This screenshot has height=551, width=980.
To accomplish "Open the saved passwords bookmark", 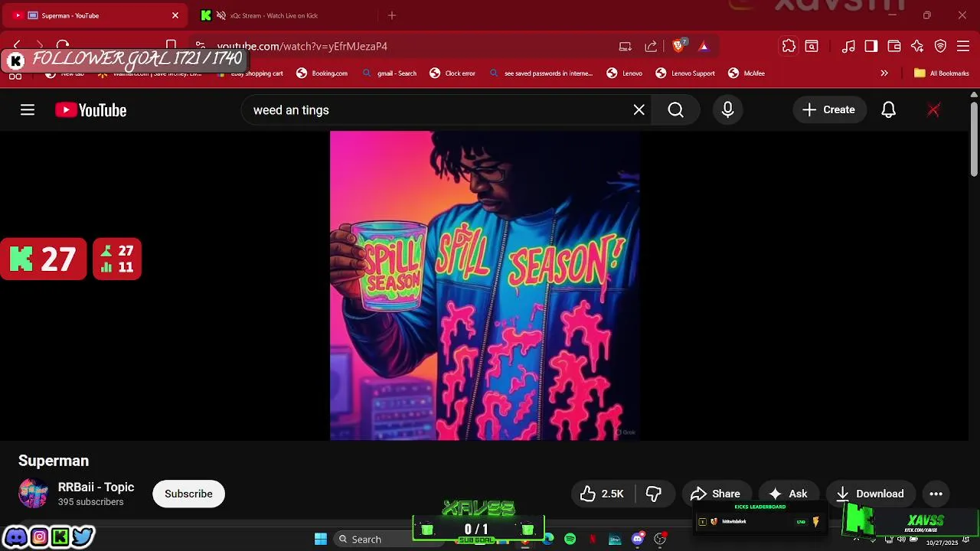I will (x=541, y=73).
